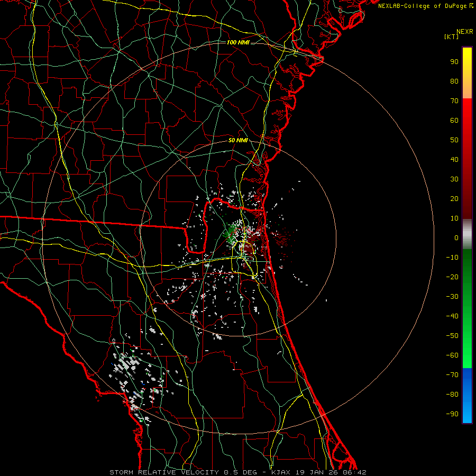This screenshot has width=476, height=476.
Task: Click the 40 value on velocity scale
Action: pyautogui.click(x=454, y=159)
